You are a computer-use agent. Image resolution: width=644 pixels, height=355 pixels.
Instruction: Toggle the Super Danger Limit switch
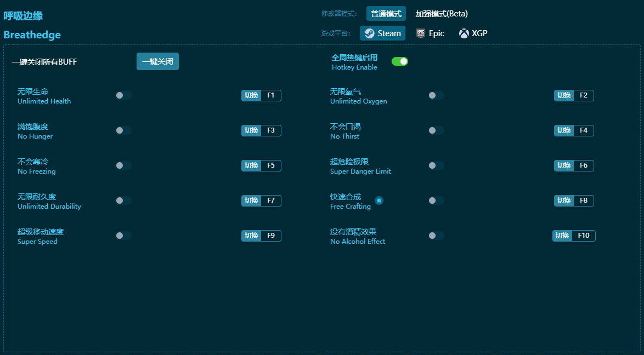tap(436, 165)
